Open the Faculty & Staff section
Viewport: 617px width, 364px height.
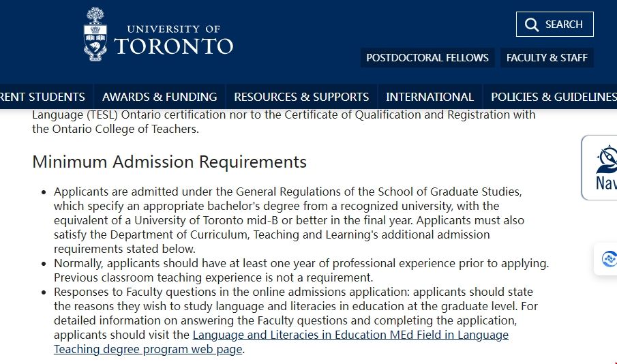click(546, 58)
